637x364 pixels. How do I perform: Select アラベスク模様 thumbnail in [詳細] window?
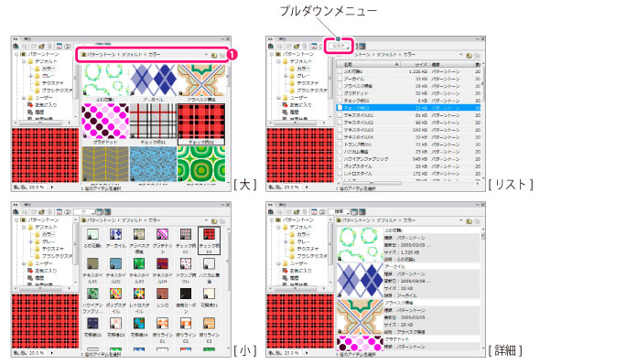(x=360, y=317)
